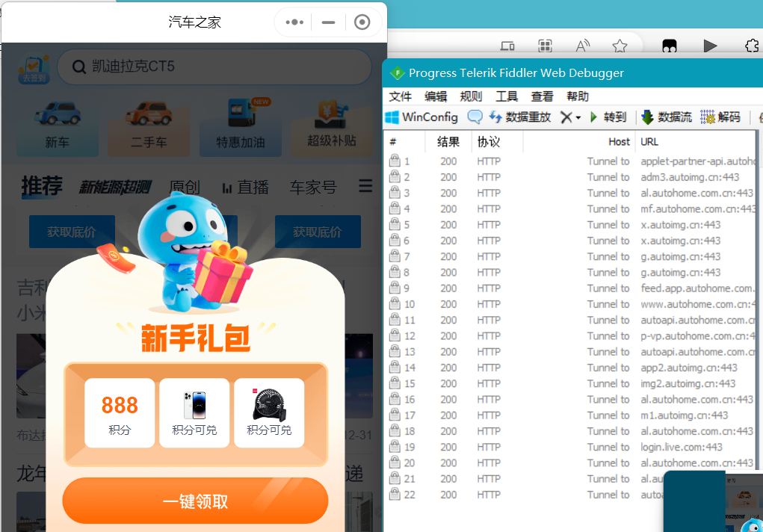This screenshot has height=532, width=763.
Task: Select session 9 feed.app.autohome.com row
Action: pyautogui.click(x=570, y=288)
